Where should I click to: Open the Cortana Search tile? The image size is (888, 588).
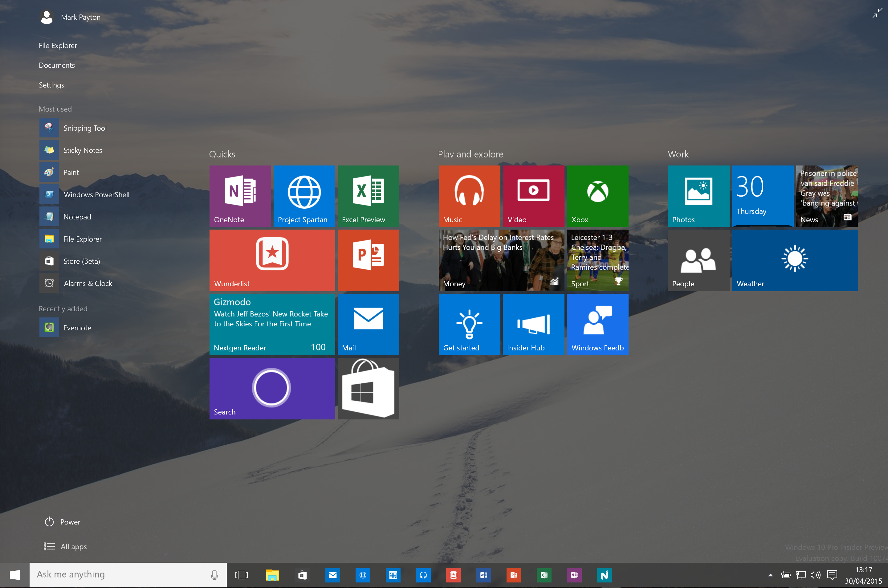272,389
